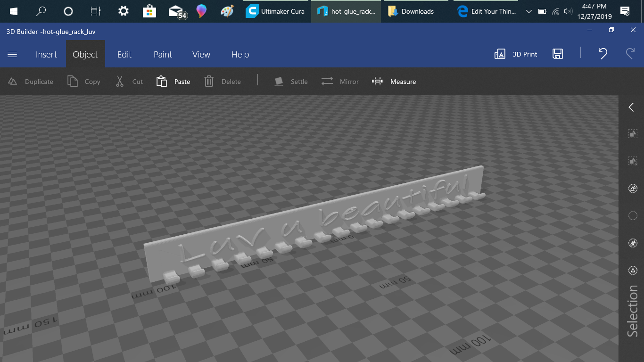Open the Action Center notifications icon

tap(625, 11)
